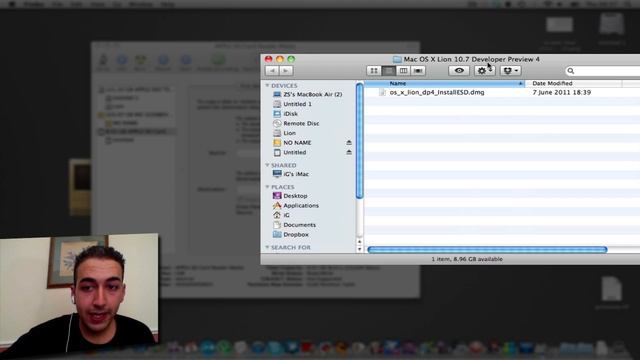The width and height of the screenshot is (640, 360).
Task: Select os_x_lion_dp4_InstallESD.dmg file
Action: coord(437,93)
